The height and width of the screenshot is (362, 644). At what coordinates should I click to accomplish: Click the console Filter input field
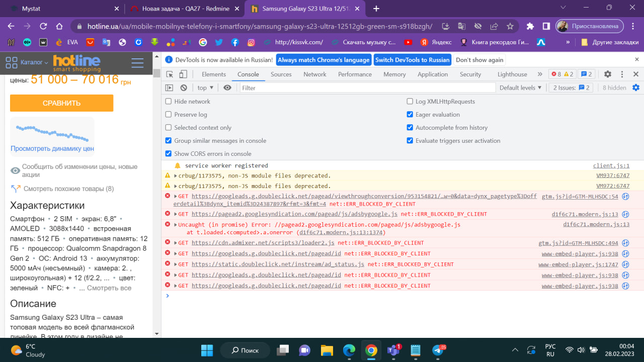point(367,87)
